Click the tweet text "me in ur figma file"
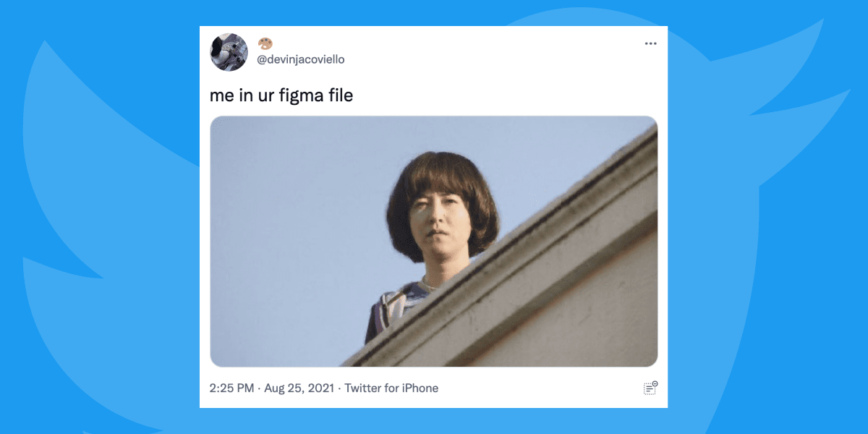The height and width of the screenshot is (434, 868). pos(281,95)
